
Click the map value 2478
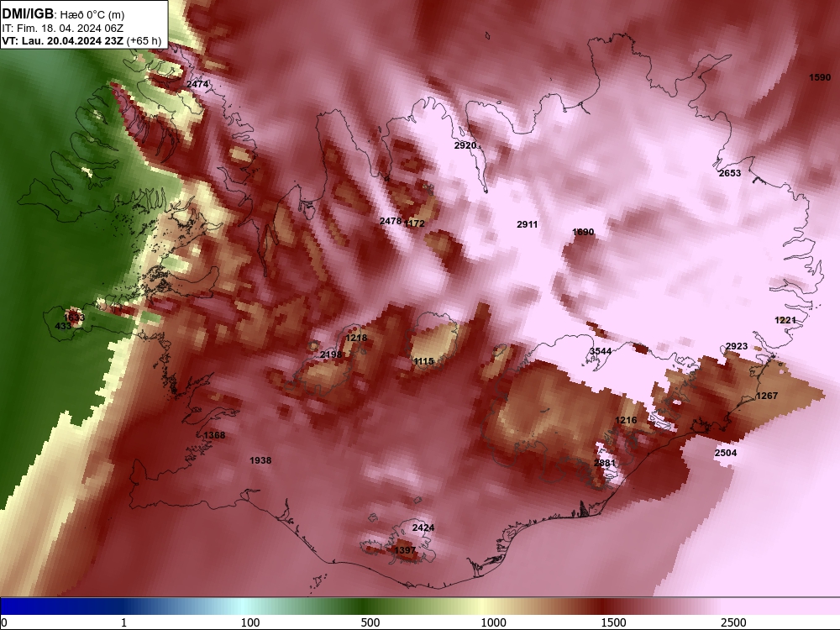click(x=391, y=221)
